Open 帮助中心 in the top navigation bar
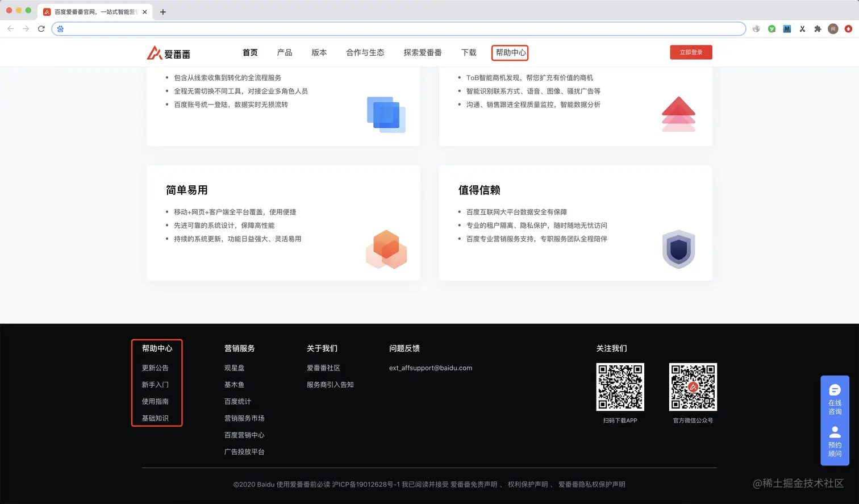The image size is (859, 504). 510,53
